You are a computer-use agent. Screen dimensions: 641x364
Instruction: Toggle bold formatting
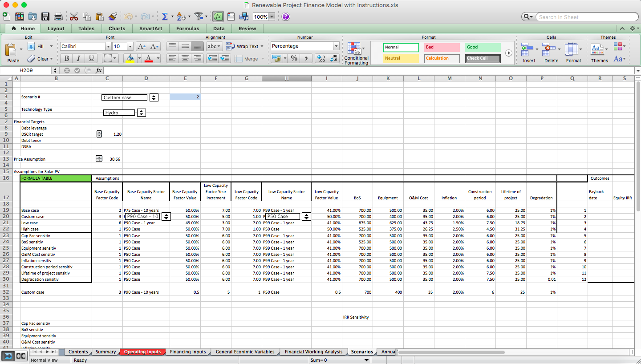[67, 58]
